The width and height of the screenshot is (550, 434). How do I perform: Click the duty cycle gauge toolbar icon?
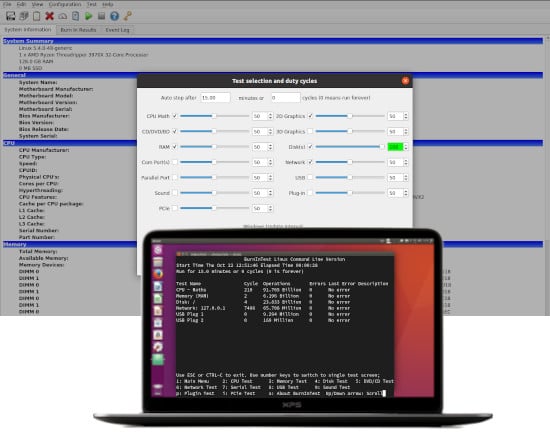point(62,16)
